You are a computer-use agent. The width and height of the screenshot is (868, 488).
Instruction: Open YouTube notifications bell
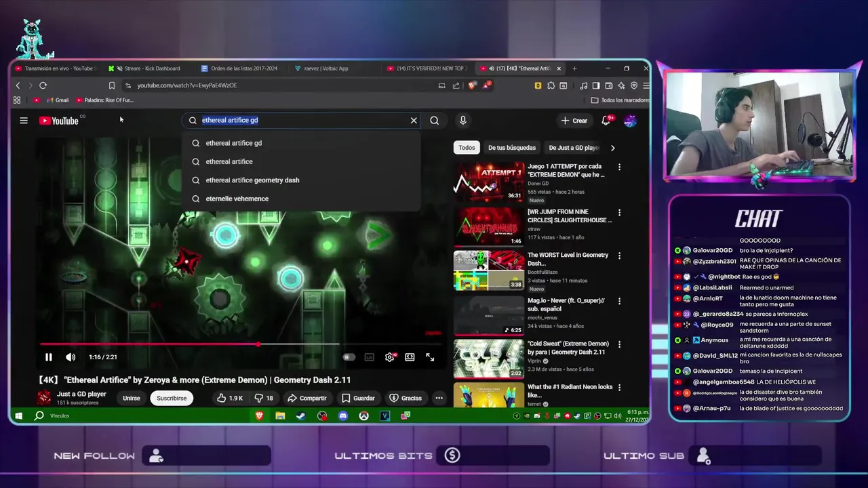(x=608, y=121)
